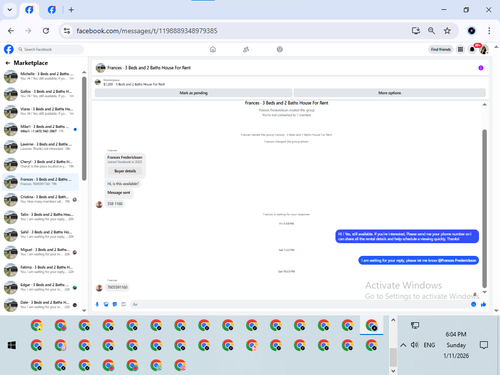Image resolution: width=500 pixels, height=375 pixels.
Task: Open the Talin conversation
Action: tap(40, 217)
